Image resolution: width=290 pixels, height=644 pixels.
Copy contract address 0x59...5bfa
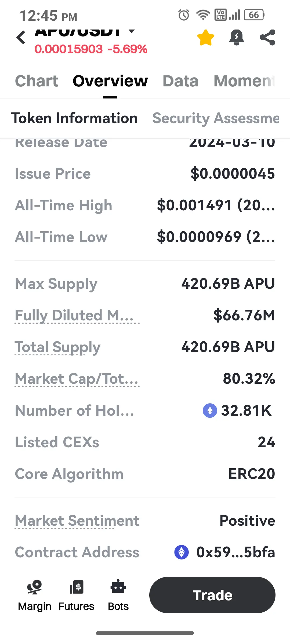(235, 552)
